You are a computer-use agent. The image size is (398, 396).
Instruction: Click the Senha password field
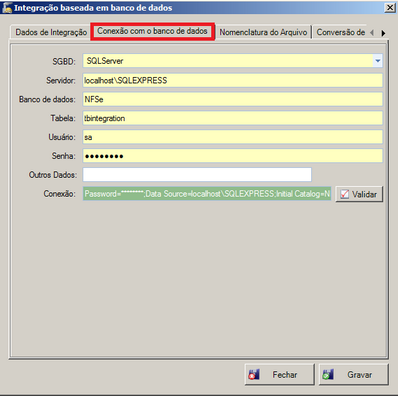(x=233, y=156)
